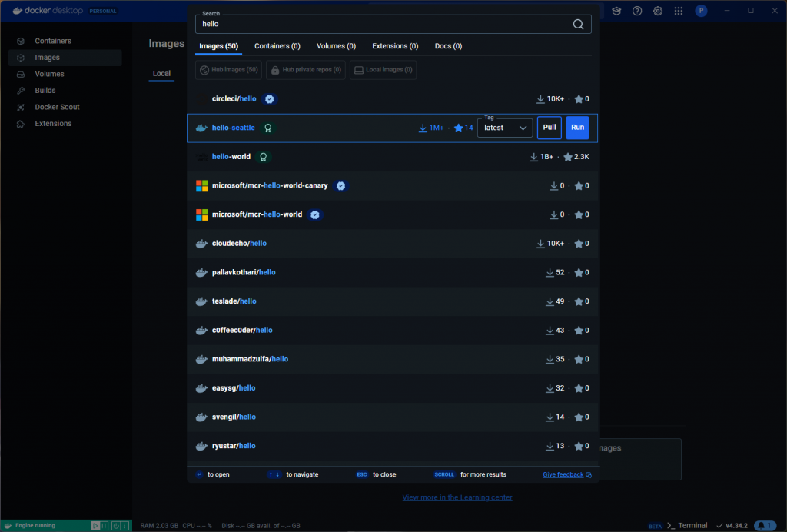Viewport: 787px width, 532px height.
Task: Select the microsoft/mcr-hello-world result
Action: pos(393,214)
